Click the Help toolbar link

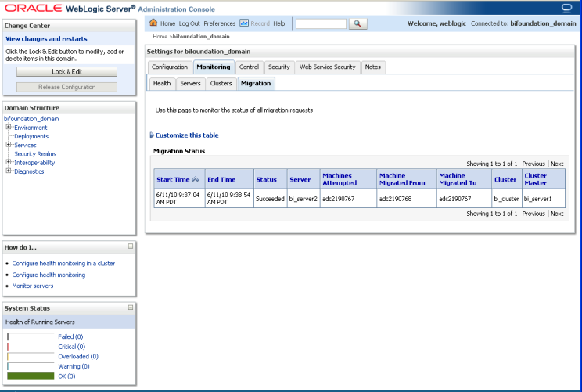[279, 23]
